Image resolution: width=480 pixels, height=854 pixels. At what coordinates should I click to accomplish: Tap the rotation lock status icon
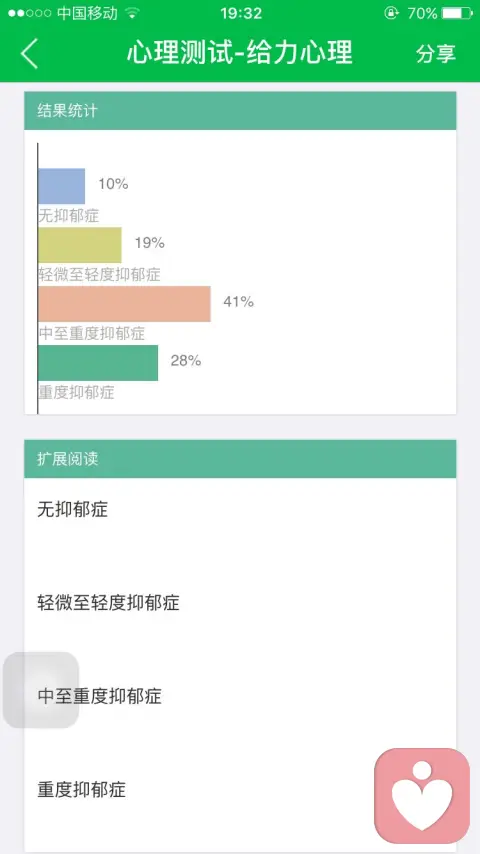coord(391,13)
